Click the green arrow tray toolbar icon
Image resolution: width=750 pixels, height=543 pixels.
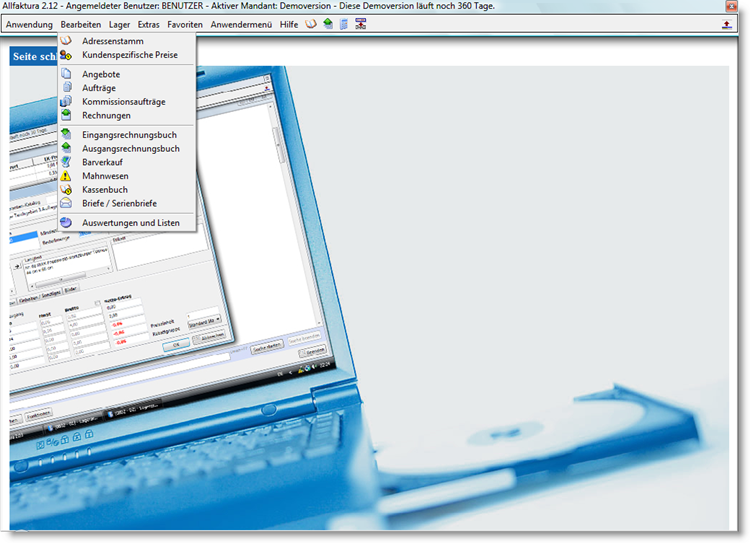click(328, 23)
